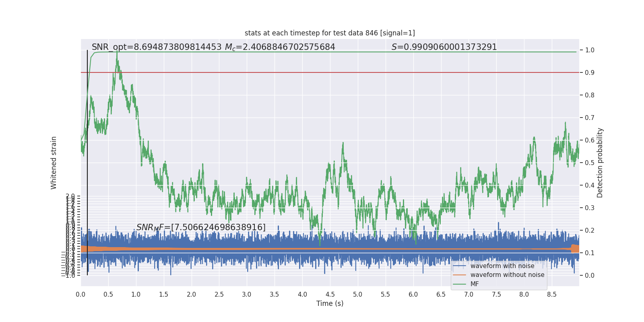Click the x-axis tick label 1.5

[x=164, y=295]
